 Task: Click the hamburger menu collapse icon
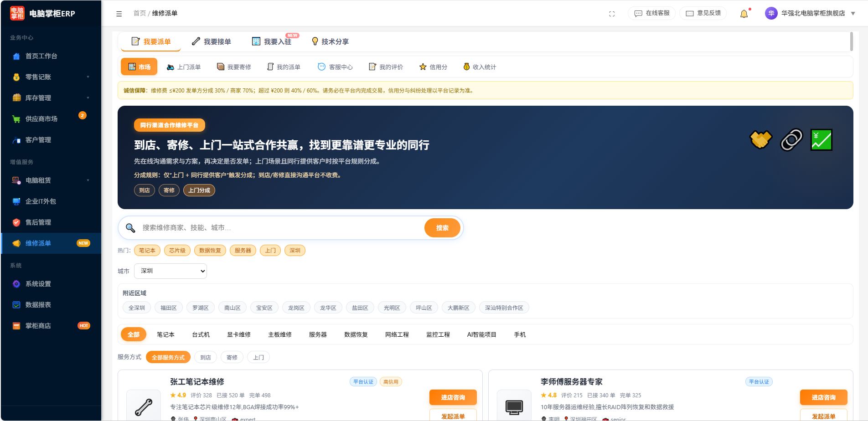(x=119, y=14)
